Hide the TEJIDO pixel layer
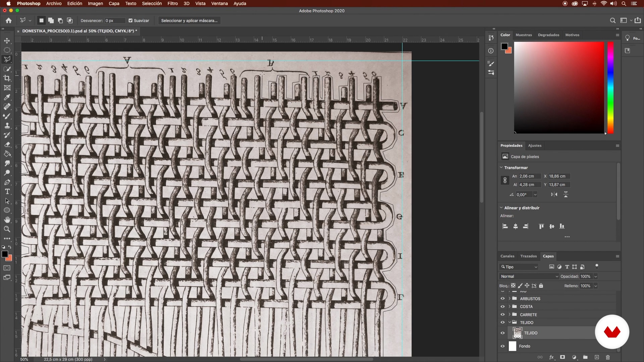This screenshot has width=644, height=362. tap(502, 333)
